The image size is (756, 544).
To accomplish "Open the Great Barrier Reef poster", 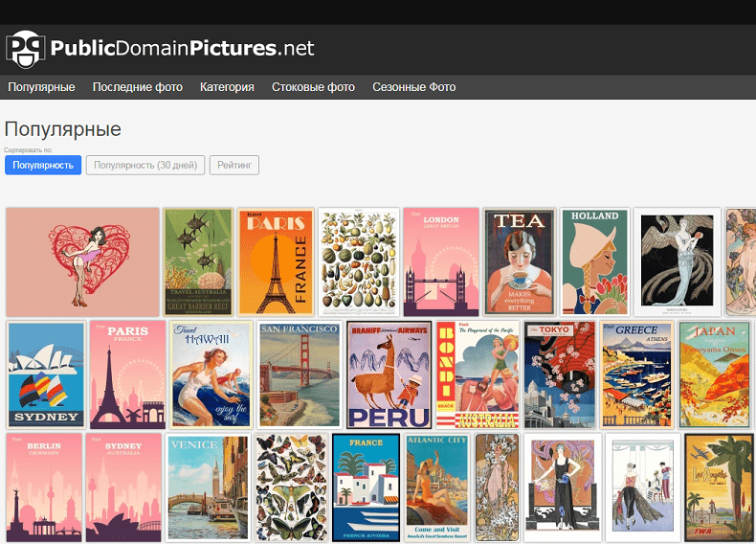I will 198,262.
